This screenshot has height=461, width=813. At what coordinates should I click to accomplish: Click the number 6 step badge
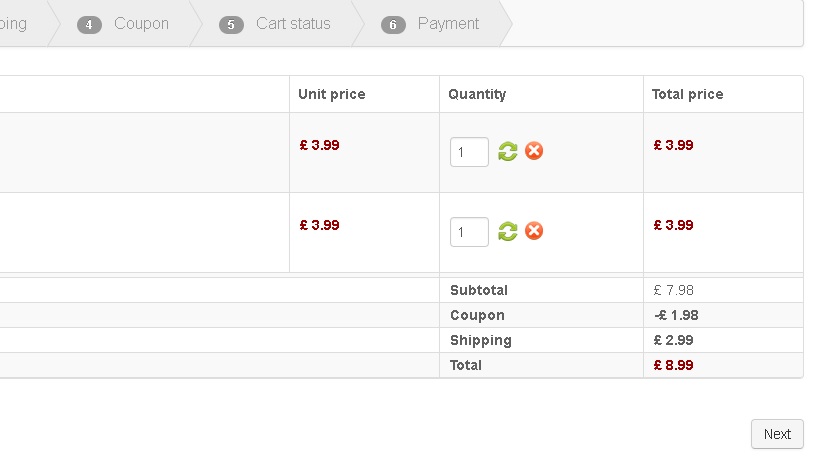tap(393, 24)
